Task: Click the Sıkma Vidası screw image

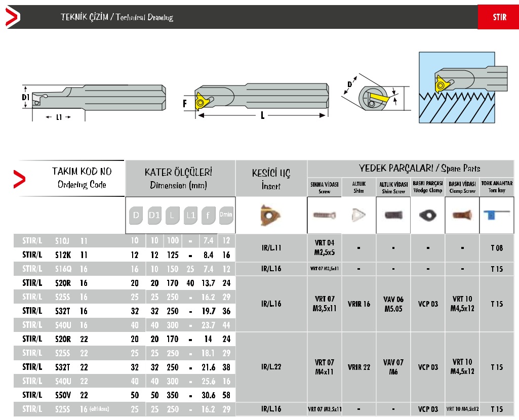Action: pyautogui.click(x=325, y=215)
